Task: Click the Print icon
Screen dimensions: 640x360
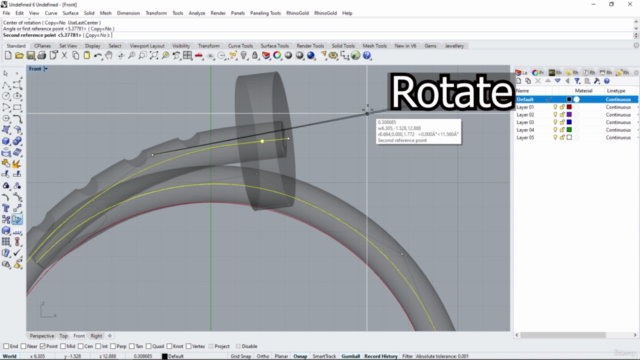Action: tap(42, 56)
